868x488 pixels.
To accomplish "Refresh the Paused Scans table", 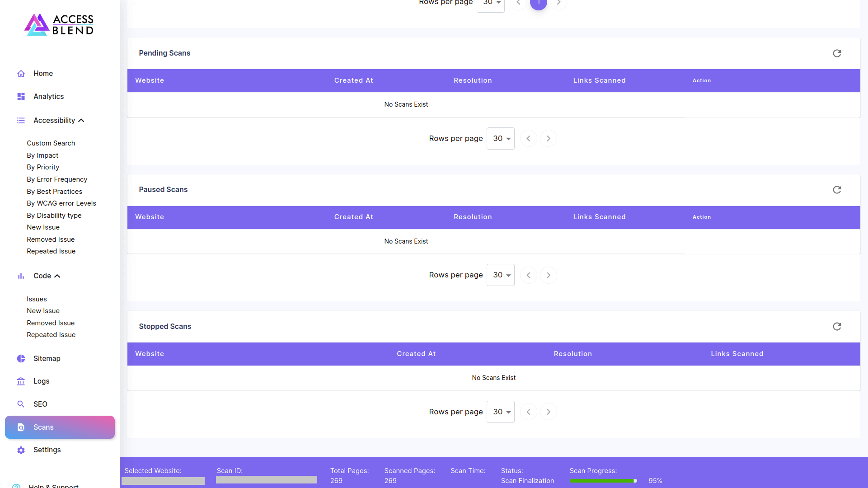I will pos(837,190).
